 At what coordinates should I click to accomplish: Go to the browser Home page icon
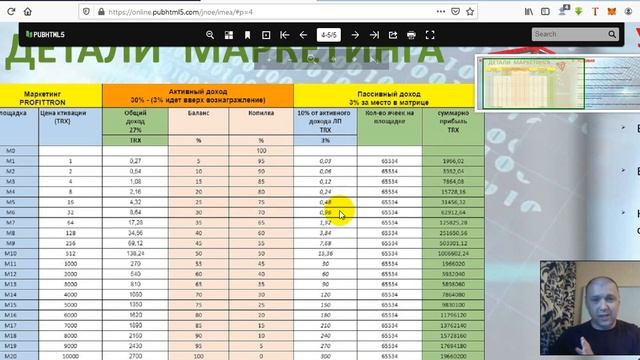pyautogui.click(x=28, y=12)
